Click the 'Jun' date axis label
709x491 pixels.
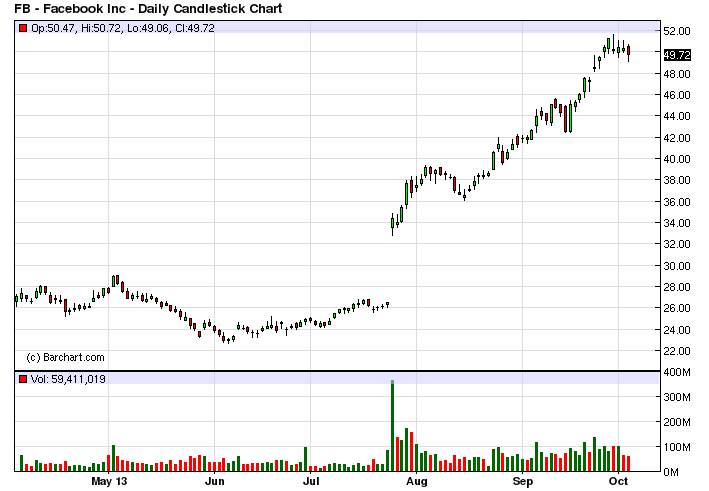pyautogui.click(x=214, y=481)
